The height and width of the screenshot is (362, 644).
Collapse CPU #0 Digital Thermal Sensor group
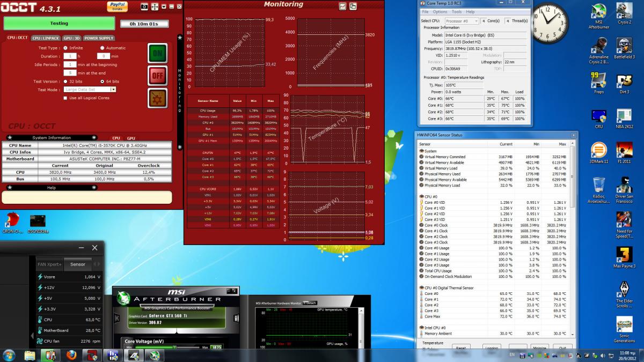(x=421, y=288)
